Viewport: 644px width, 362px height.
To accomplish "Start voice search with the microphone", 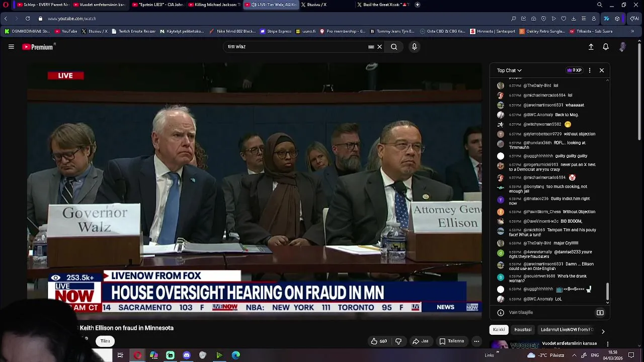I will (x=414, y=47).
